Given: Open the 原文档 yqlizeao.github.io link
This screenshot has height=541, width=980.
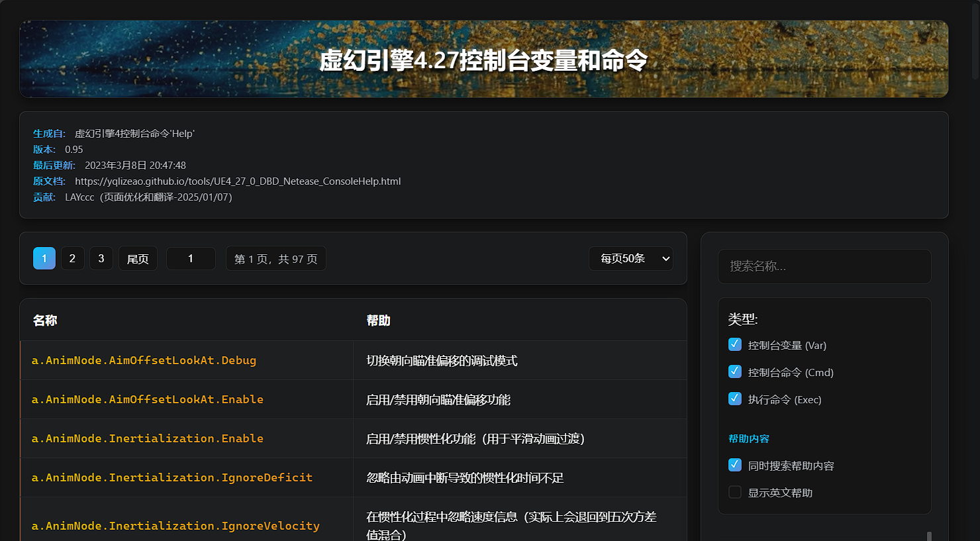Looking at the screenshot, I should (238, 181).
